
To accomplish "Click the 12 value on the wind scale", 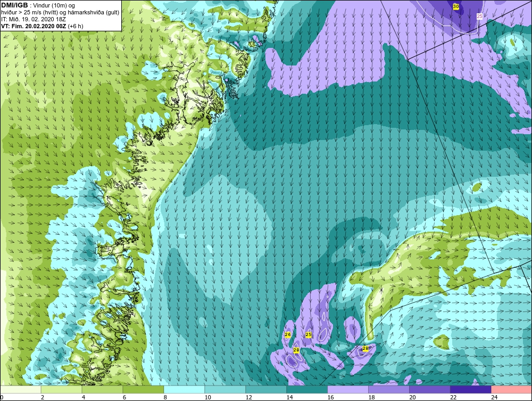I will click(248, 397).
